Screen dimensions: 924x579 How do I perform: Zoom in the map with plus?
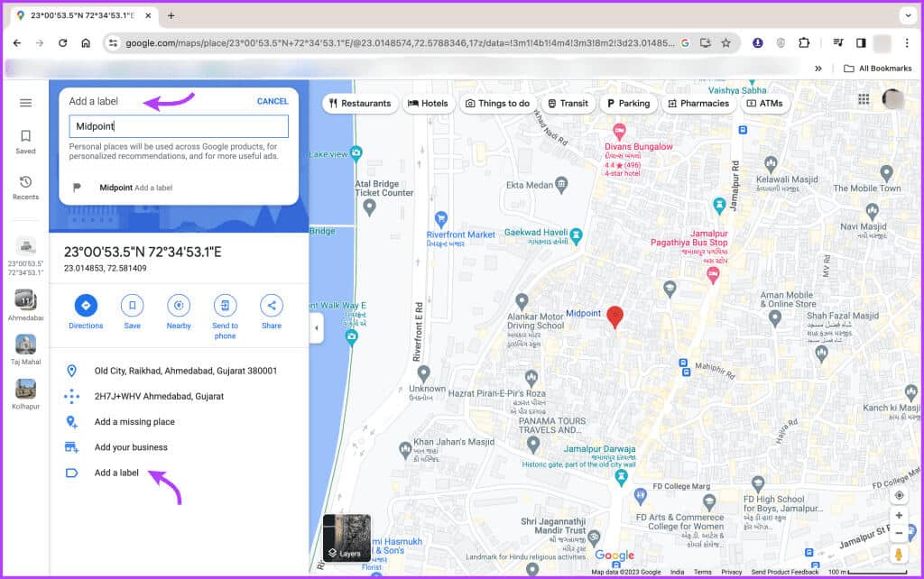point(899,515)
